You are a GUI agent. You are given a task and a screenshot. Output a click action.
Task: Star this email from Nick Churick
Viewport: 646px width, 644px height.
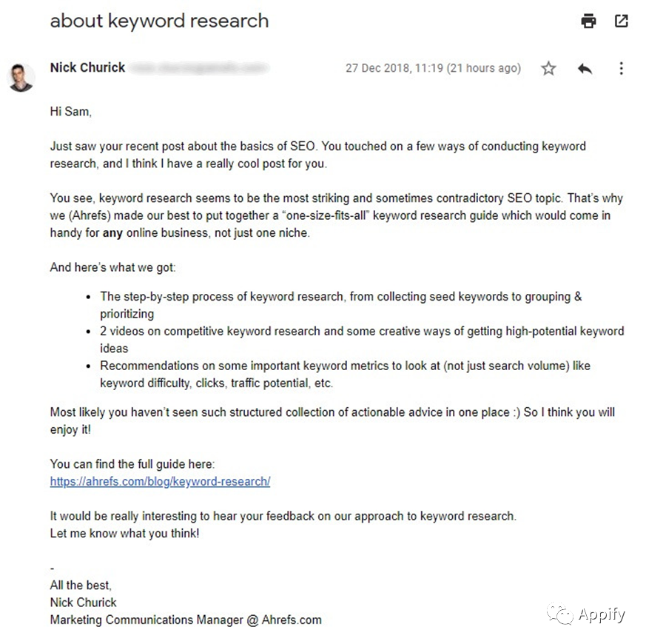click(548, 68)
